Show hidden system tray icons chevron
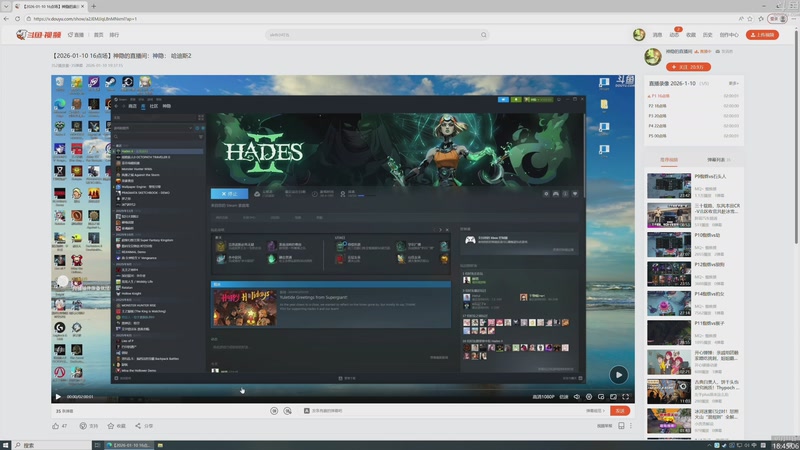The width and height of the screenshot is (800, 450). point(709,445)
